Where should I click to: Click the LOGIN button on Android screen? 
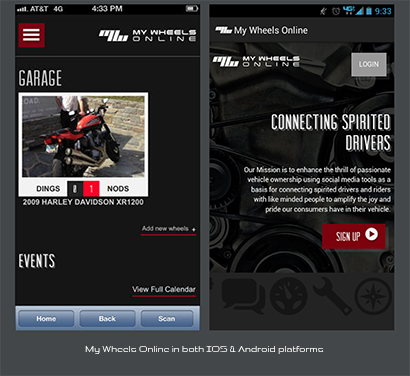pos(369,64)
